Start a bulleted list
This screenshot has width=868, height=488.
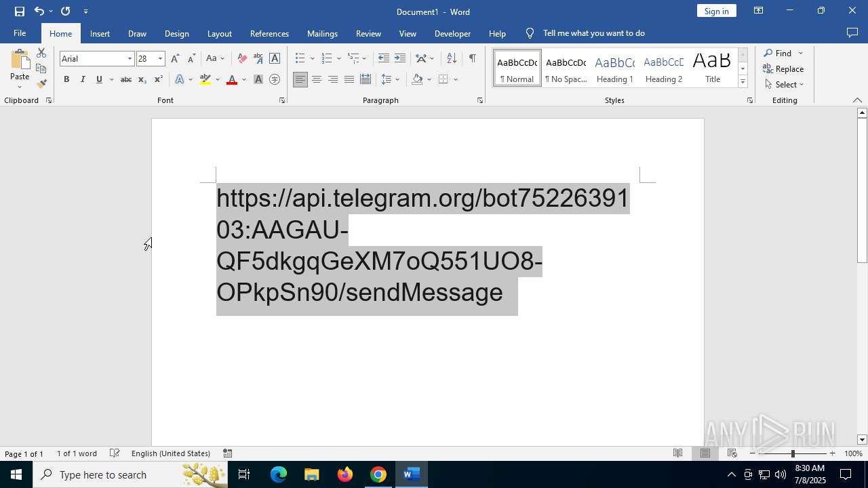click(300, 59)
